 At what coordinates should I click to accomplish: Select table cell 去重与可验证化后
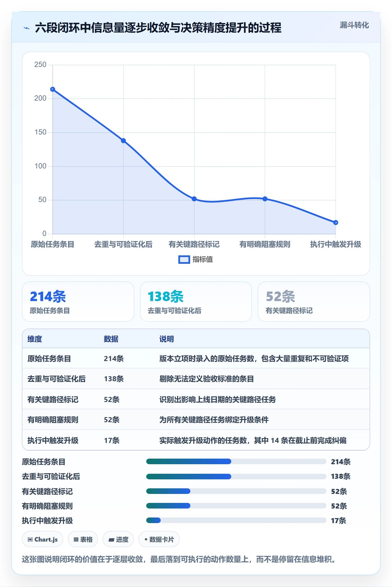click(57, 379)
